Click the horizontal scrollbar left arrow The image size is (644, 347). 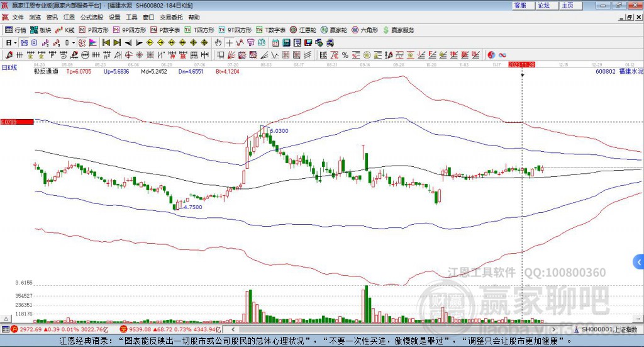[233, 329]
